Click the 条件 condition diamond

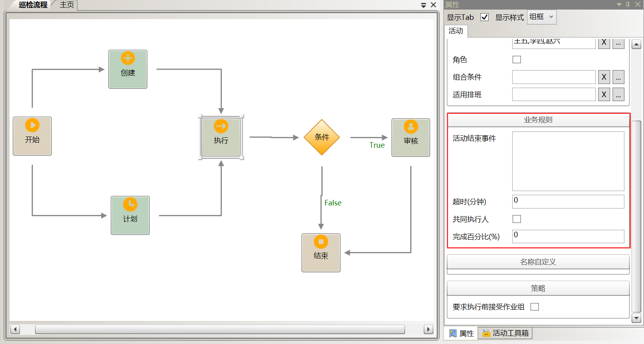pos(322,137)
